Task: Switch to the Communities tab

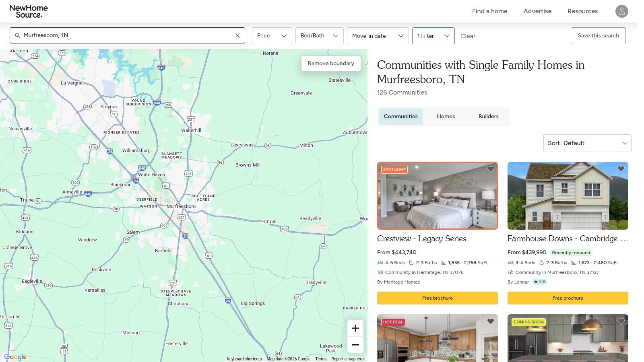Action: pos(401,117)
